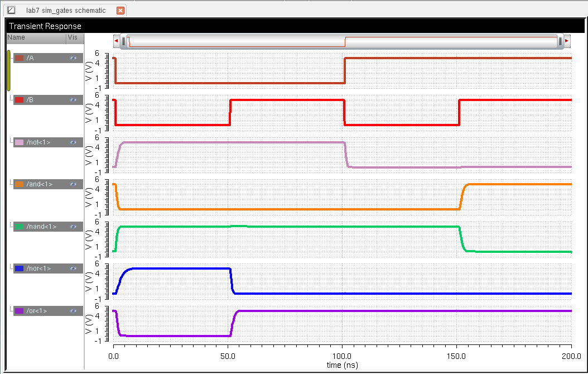Toggle visibility of the /nand<1> trace
Viewport: 588px width, 374px height.
(73, 227)
